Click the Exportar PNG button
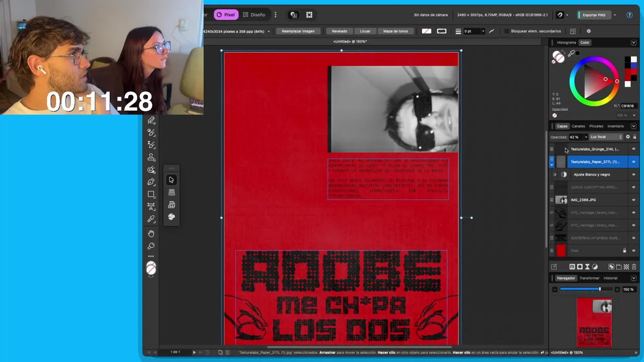This screenshot has width=644, height=362. tap(594, 15)
